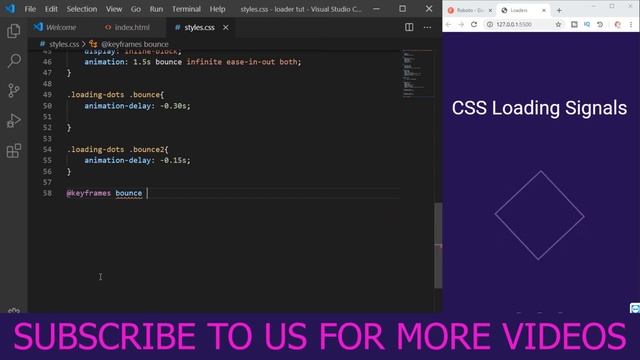Screen dimensions: 640x360
Task: Split the editor to the right
Action: pyautogui.click(x=409, y=27)
